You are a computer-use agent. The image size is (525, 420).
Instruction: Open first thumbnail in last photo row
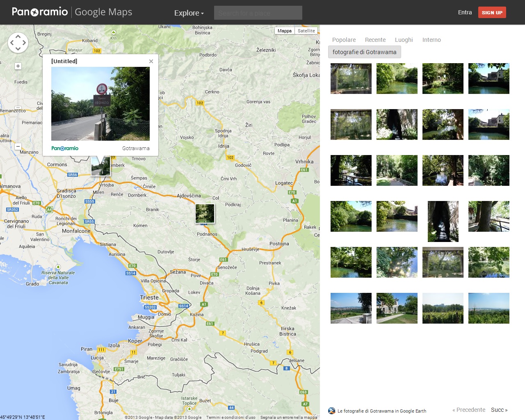(351, 308)
